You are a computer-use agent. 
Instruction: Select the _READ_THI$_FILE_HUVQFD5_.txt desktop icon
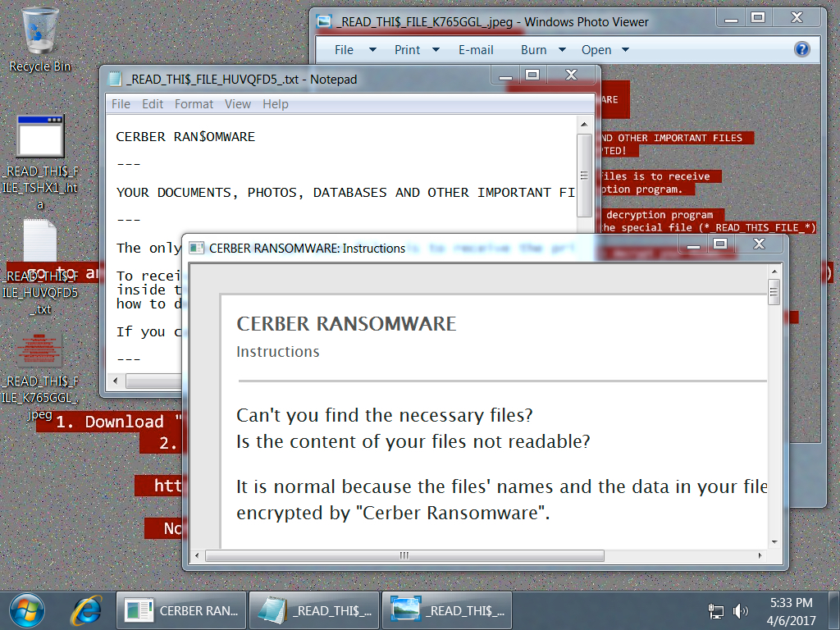(x=39, y=267)
